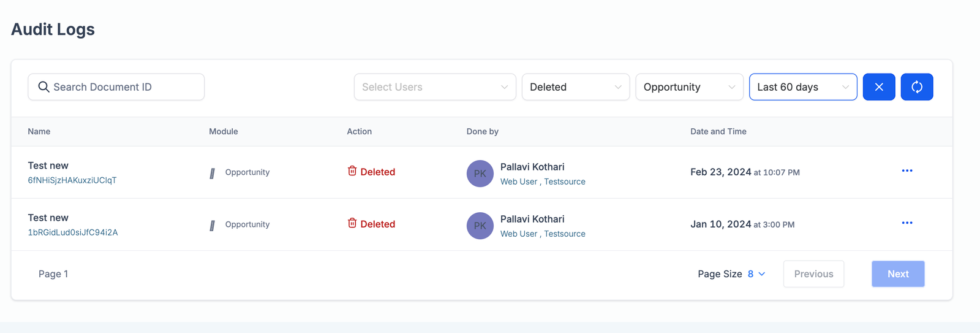The width and height of the screenshot is (980, 333).
Task: Open document ID 1bRGidLud0siJfC94i2A link
Action: click(x=73, y=232)
